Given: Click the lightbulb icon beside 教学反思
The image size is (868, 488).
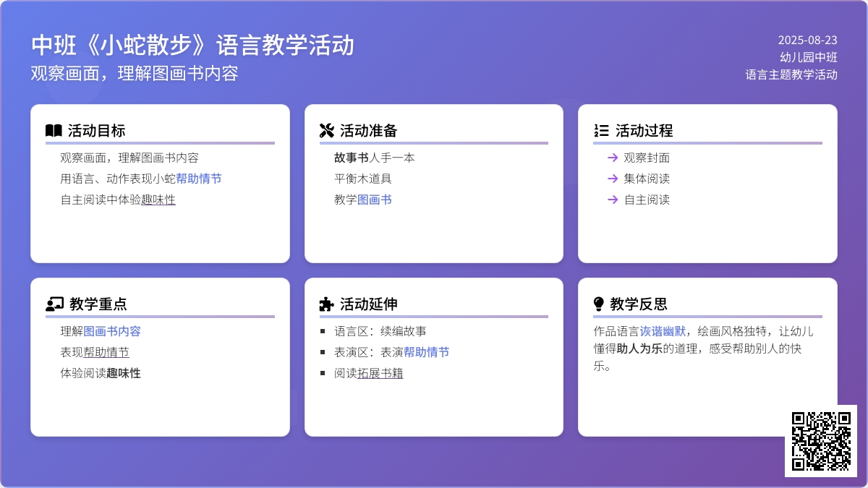Looking at the screenshot, I should 598,304.
